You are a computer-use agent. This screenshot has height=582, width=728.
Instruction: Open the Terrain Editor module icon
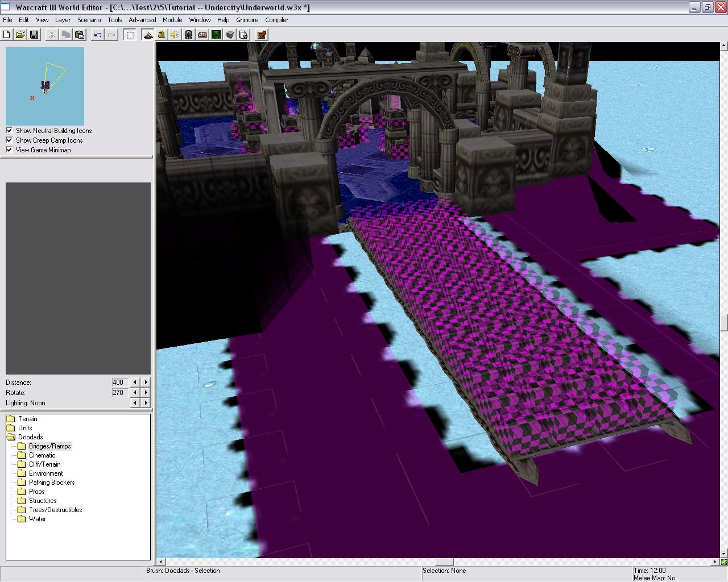coord(148,35)
